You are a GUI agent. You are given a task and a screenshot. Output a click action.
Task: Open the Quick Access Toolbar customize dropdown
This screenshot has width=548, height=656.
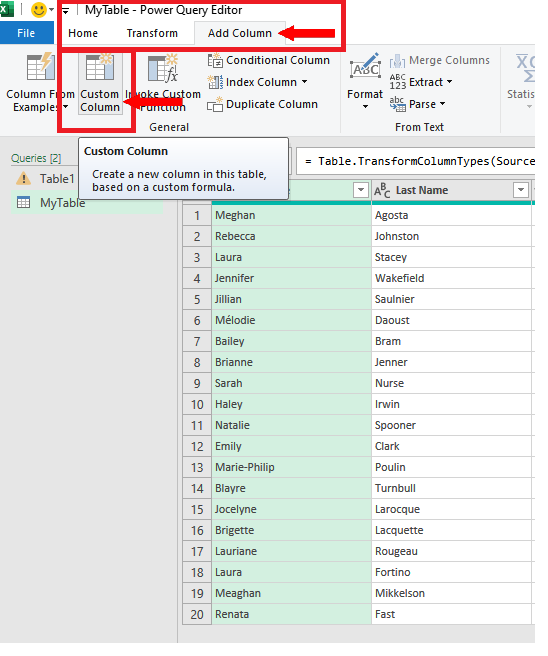[66, 10]
